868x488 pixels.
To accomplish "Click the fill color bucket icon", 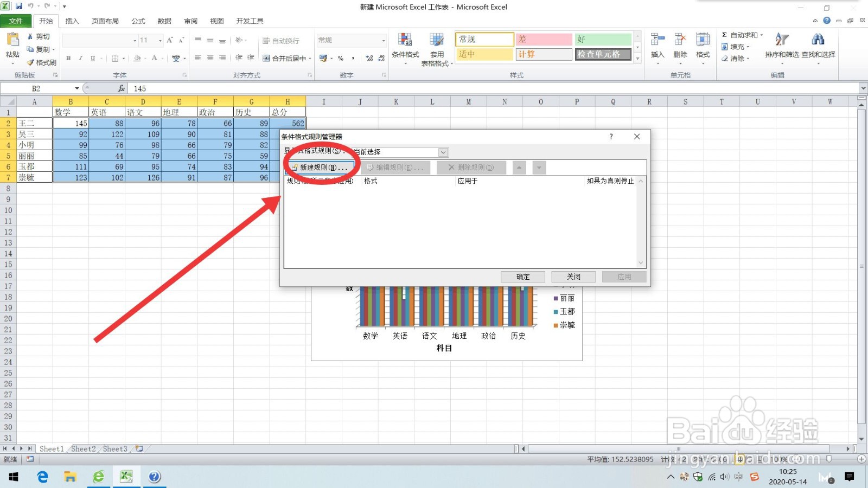I will (x=137, y=58).
